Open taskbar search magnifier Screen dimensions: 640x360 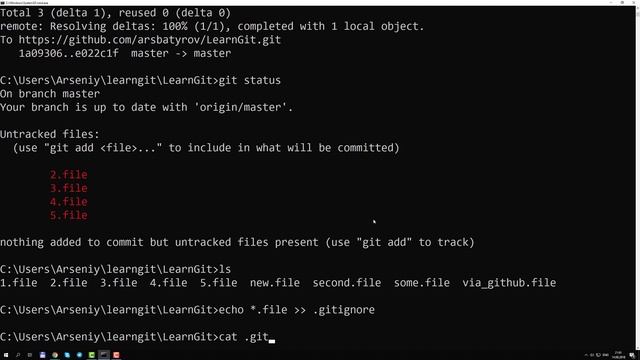18,355
